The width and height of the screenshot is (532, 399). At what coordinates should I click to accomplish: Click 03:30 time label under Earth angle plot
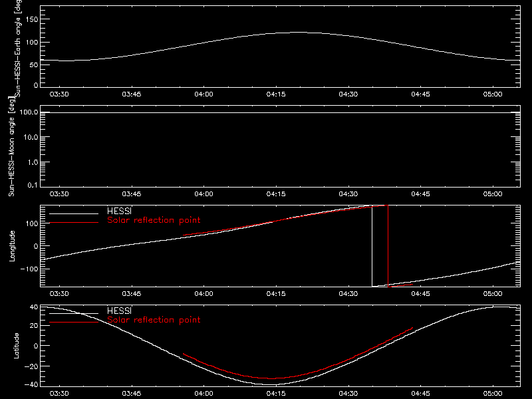click(59, 94)
